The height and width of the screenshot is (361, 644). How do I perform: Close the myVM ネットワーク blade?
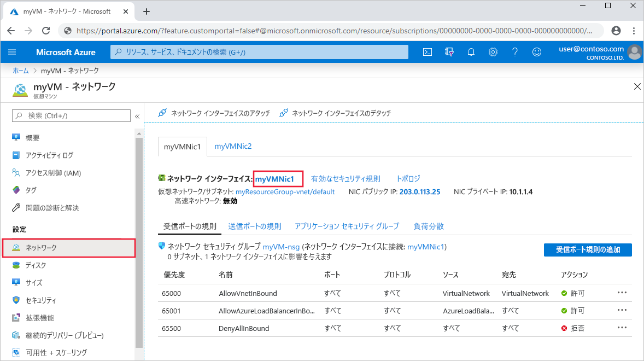637,86
